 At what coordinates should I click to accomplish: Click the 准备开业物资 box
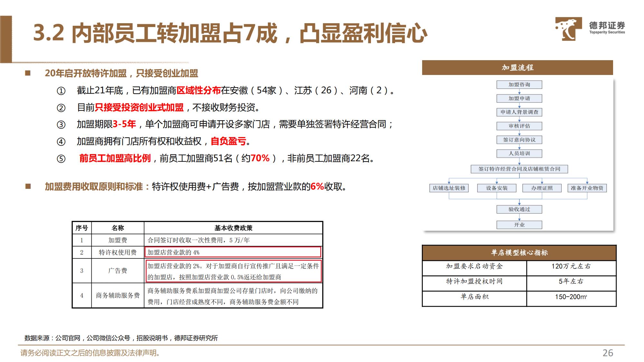[x=587, y=188]
